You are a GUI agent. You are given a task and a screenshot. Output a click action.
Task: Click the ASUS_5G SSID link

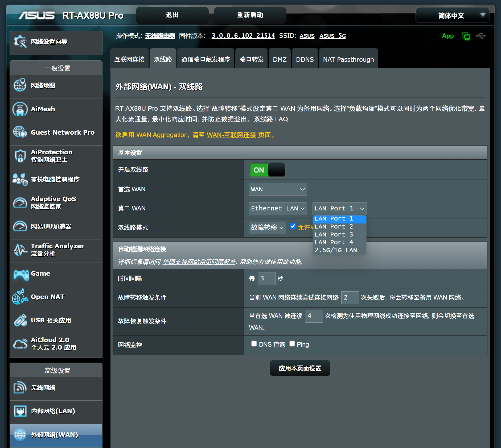332,36
